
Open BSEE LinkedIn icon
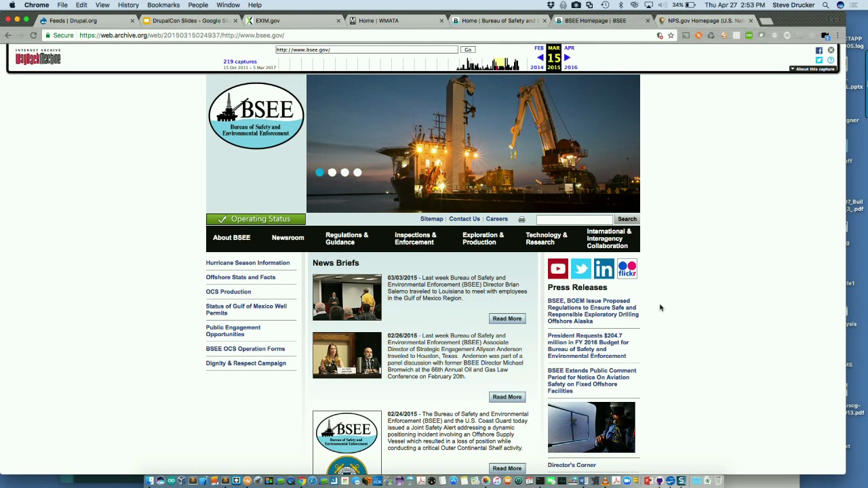[x=604, y=268]
